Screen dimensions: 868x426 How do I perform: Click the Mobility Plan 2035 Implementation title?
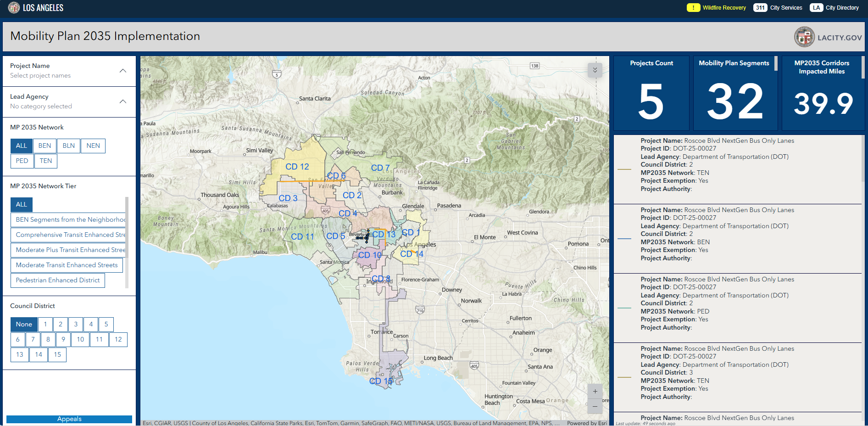105,36
